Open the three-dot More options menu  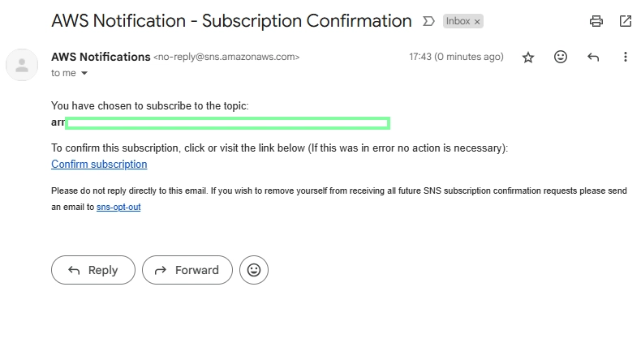626,57
